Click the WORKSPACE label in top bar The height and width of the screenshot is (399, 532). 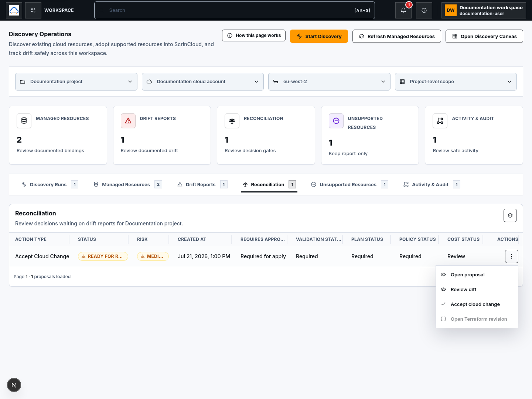click(59, 10)
